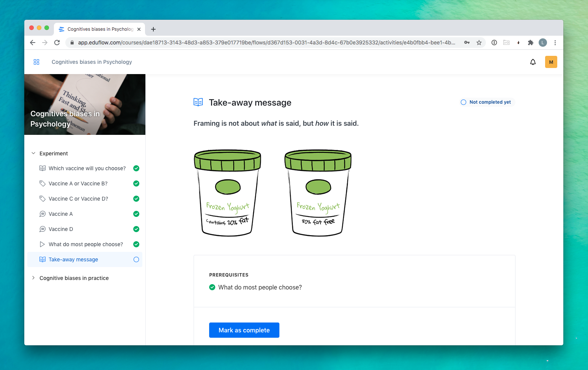Open Vaccine C or Vaccine D? activity
This screenshot has height=370, width=588.
tap(78, 199)
